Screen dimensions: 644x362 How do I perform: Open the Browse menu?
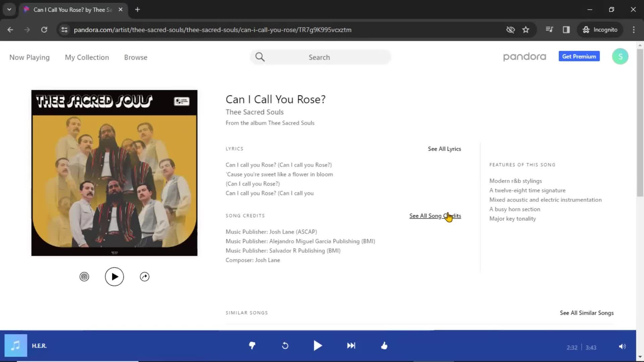point(136,57)
